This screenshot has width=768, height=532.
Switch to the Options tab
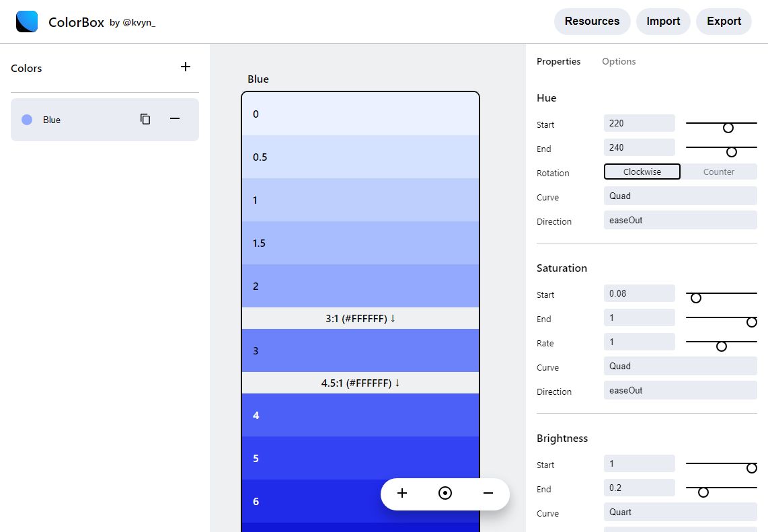click(619, 61)
